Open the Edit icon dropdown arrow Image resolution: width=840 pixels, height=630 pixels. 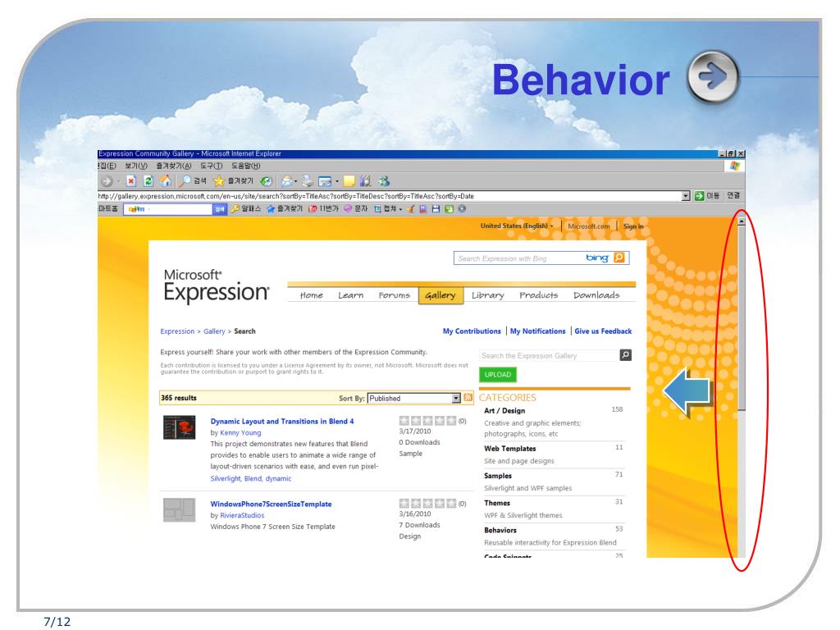[x=336, y=181]
